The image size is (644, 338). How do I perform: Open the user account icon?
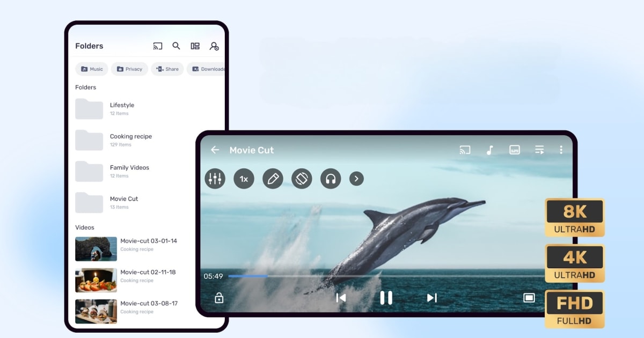click(214, 47)
